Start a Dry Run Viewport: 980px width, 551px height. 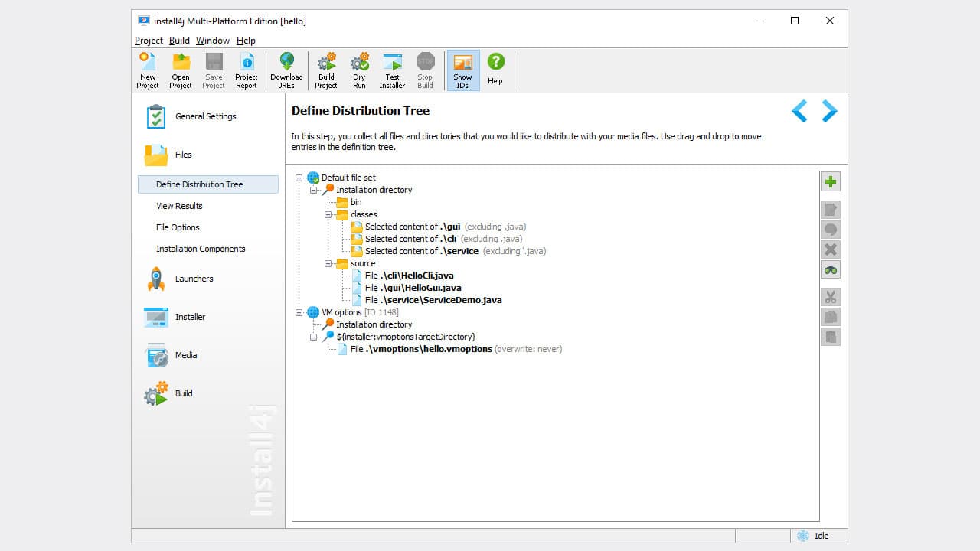click(359, 70)
